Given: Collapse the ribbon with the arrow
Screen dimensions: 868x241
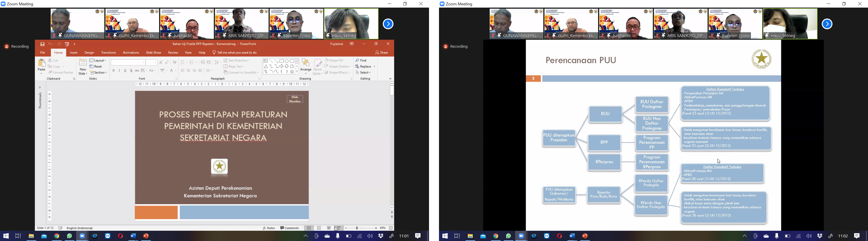Looking at the screenshot, I should coord(390,79).
